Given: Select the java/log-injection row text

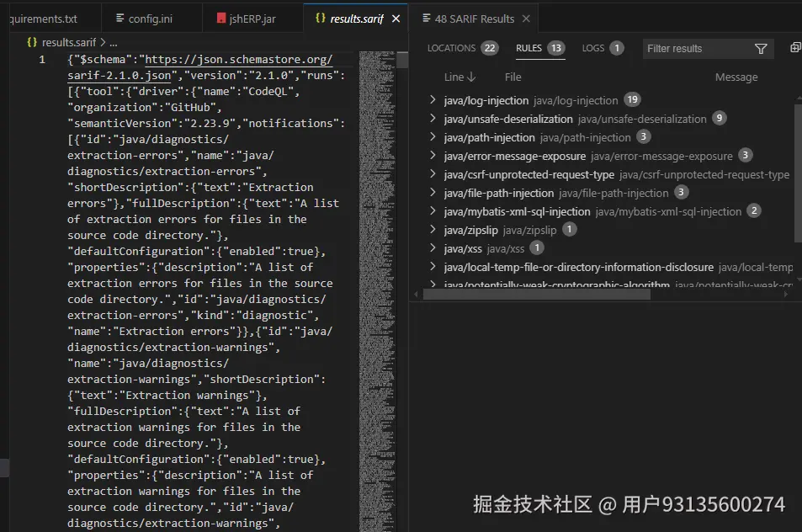Looking at the screenshot, I should (486, 100).
